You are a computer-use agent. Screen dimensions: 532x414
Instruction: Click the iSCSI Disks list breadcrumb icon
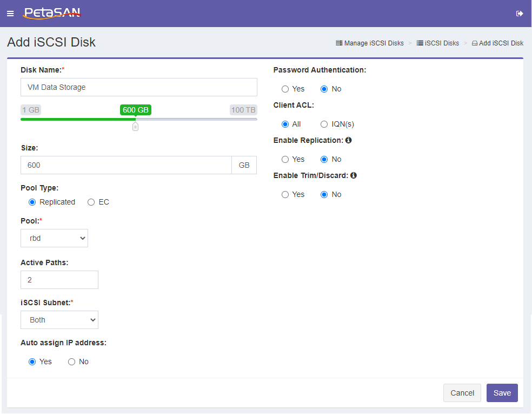[420, 43]
